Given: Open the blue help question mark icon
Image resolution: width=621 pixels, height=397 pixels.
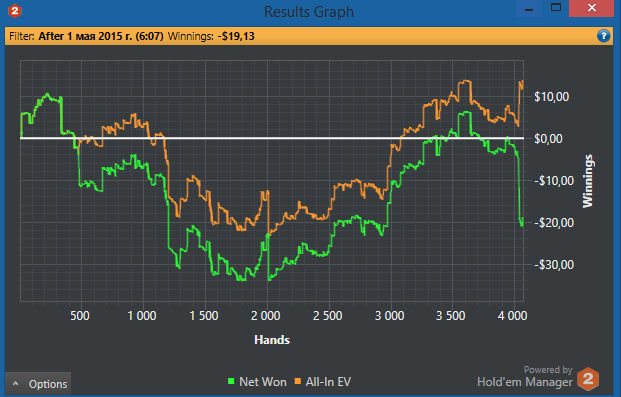Looking at the screenshot, I should pyautogui.click(x=604, y=36).
